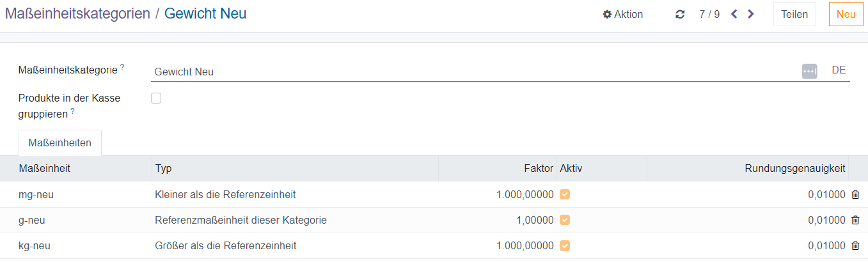Image resolution: width=868 pixels, height=262 pixels.
Task: Click the translate field dots icon
Action: 809,71
